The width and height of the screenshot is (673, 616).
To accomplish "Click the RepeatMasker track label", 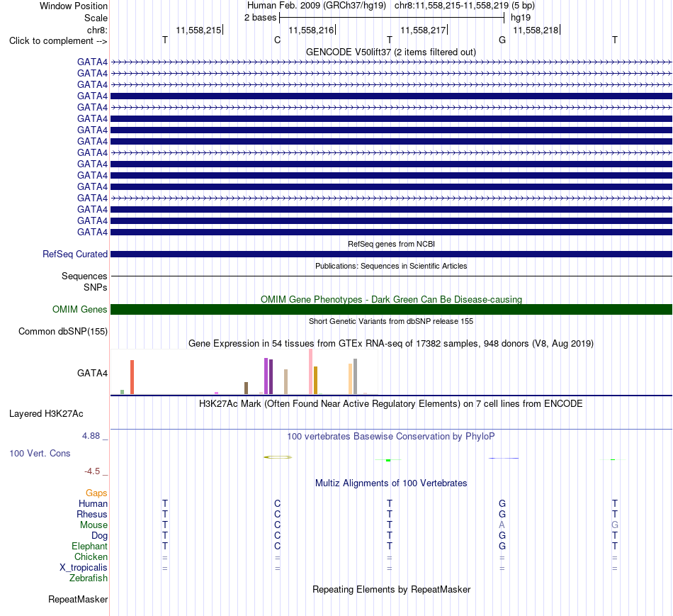I will [78, 599].
